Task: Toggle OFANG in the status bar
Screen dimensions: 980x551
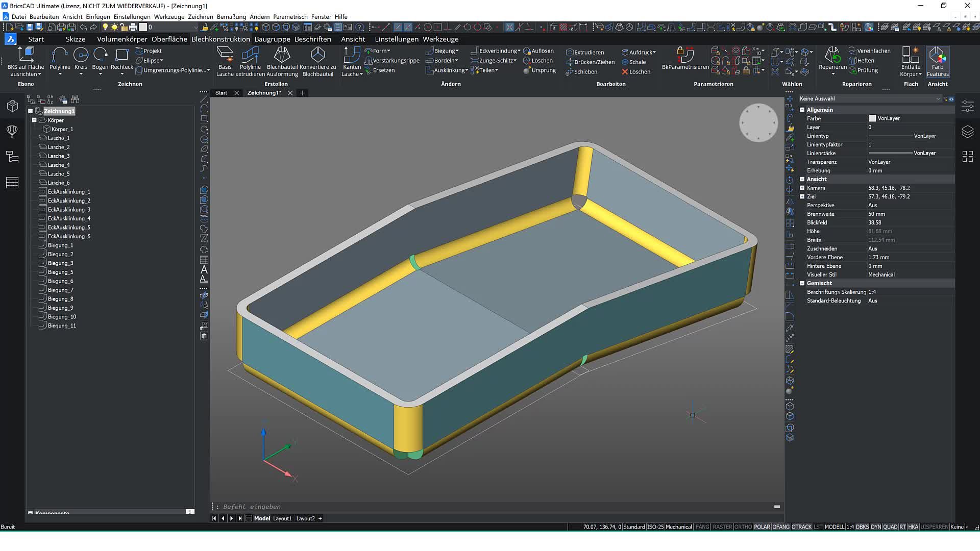Action: [780, 527]
